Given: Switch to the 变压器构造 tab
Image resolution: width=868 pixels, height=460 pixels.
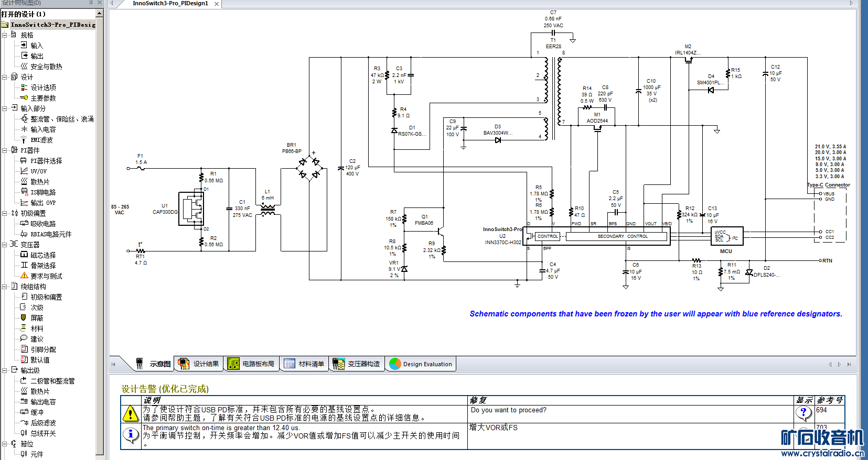Looking at the screenshot, I should [x=357, y=364].
